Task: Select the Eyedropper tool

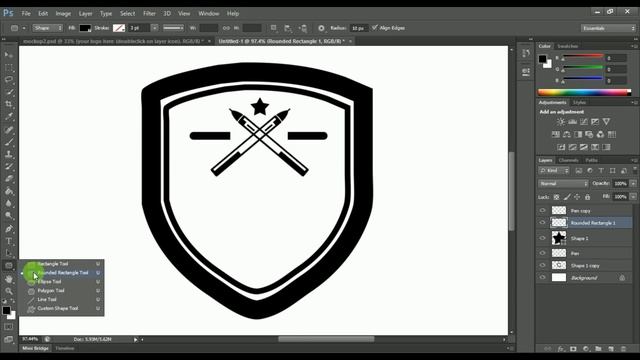Action: 9,117
